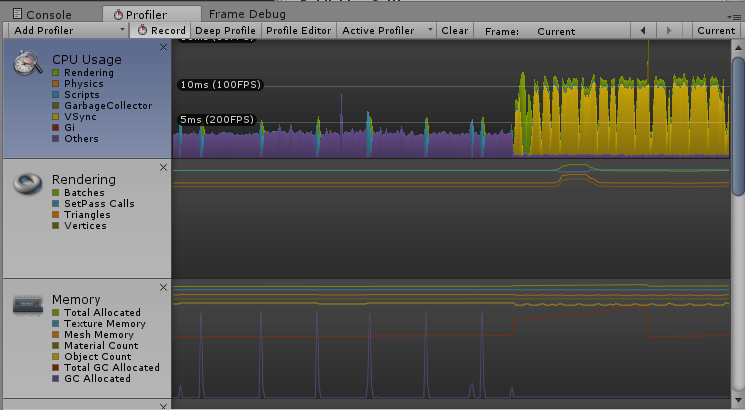Screen dimensions: 745x410
Task: Click the vertical scrollbar thumb
Action: (738, 126)
